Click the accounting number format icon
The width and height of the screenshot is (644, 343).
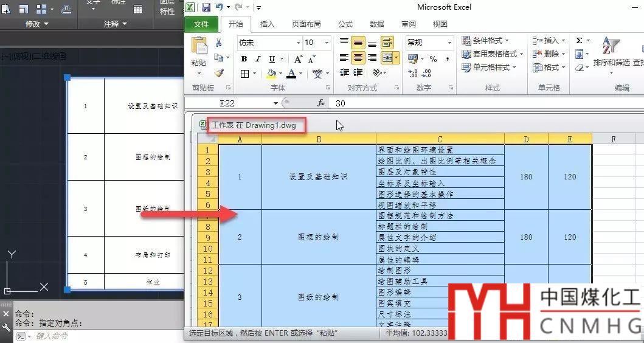(x=413, y=59)
